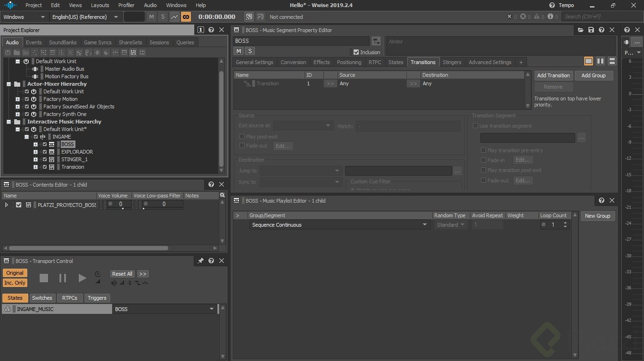Pin the Transport Control panel
The height and width of the screenshot is (361, 644).
200,261
